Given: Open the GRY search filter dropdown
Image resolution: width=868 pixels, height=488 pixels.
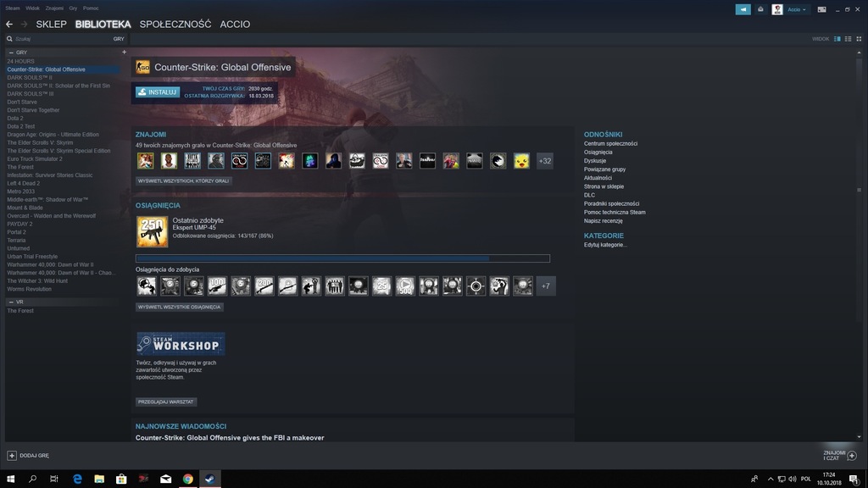Looking at the screenshot, I should [x=119, y=39].
